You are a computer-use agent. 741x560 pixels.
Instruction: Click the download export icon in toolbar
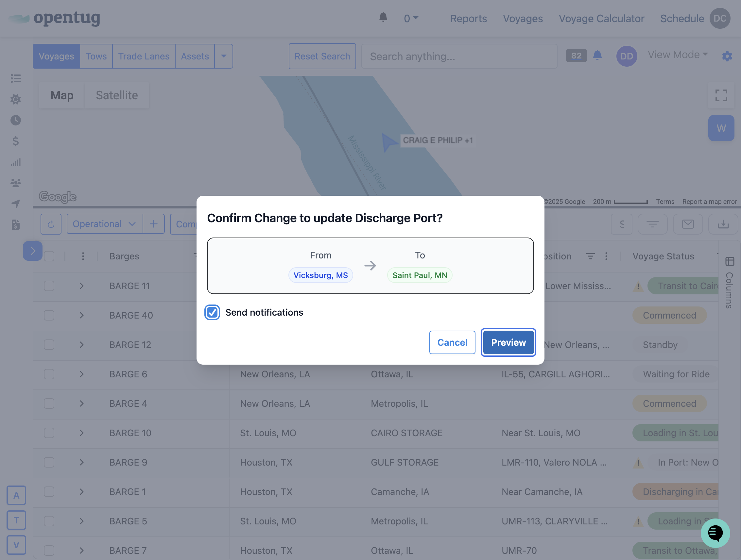tap(723, 224)
